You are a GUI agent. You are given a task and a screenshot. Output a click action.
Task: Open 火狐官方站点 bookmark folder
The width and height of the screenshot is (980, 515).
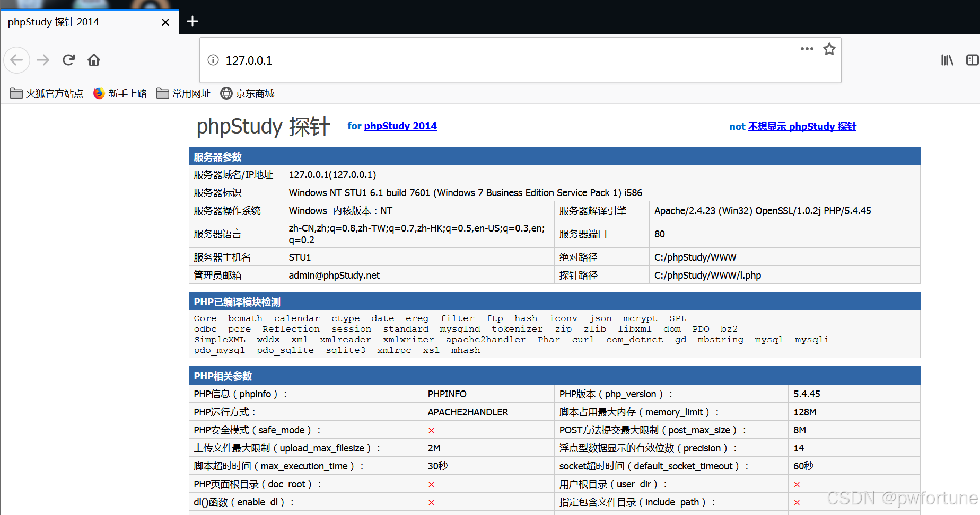click(47, 93)
